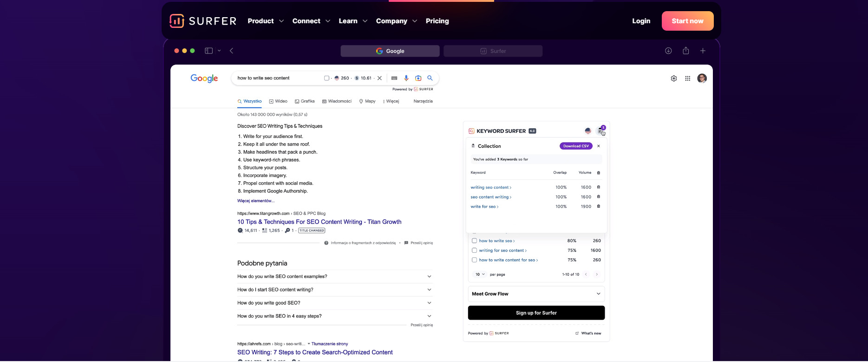Click the Surfer logo in the header

[203, 21]
